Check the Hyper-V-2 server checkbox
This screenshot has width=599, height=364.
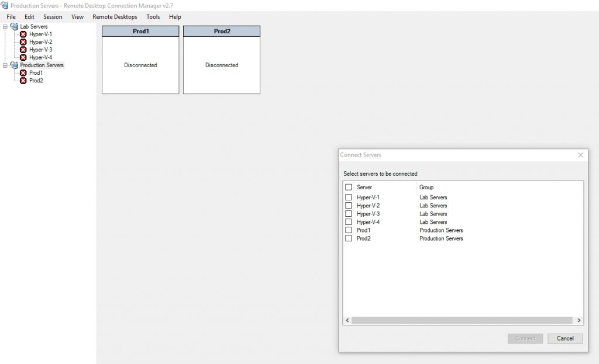tap(349, 206)
